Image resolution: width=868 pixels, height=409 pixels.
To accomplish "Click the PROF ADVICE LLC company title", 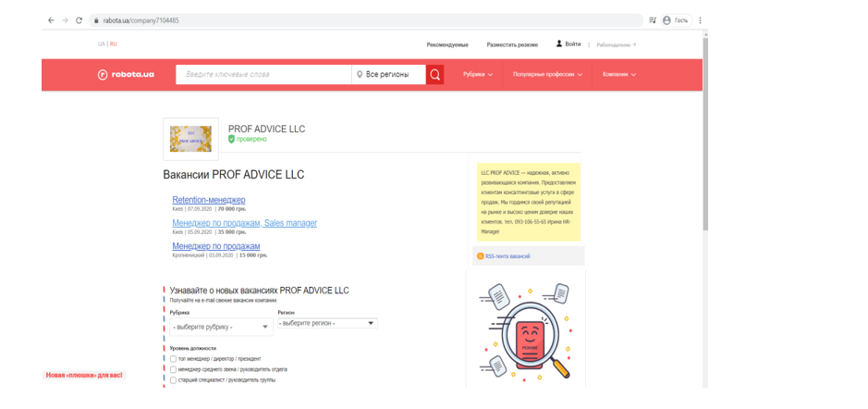I will click(x=267, y=130).
